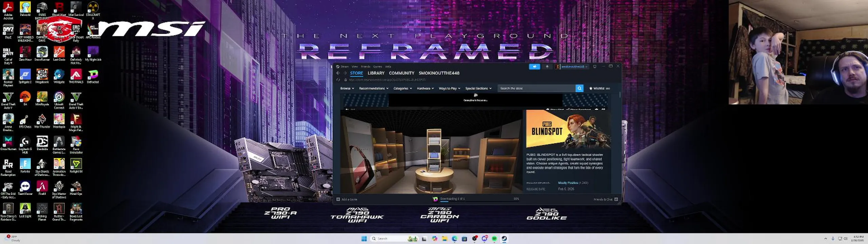Click the Search the store field

537,88
